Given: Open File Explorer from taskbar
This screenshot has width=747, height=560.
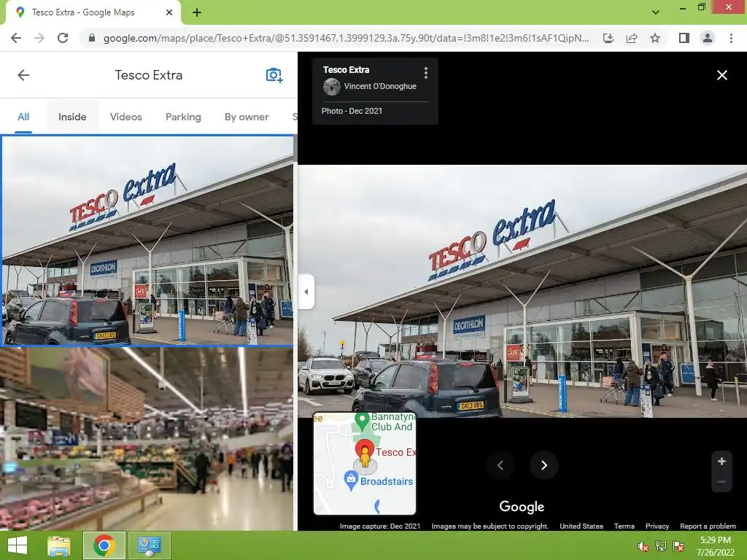Looking at the screenshot, I should point(59,545).
